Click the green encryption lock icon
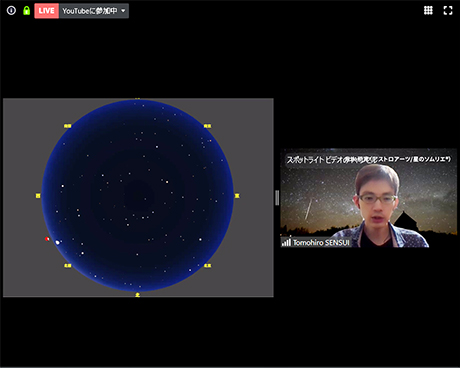The height and width of the screenshot is (368, 460). point(26,11)
